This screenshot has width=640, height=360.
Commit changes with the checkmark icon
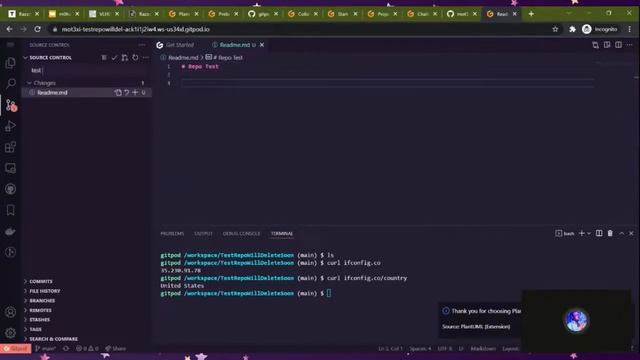point(114,58)
